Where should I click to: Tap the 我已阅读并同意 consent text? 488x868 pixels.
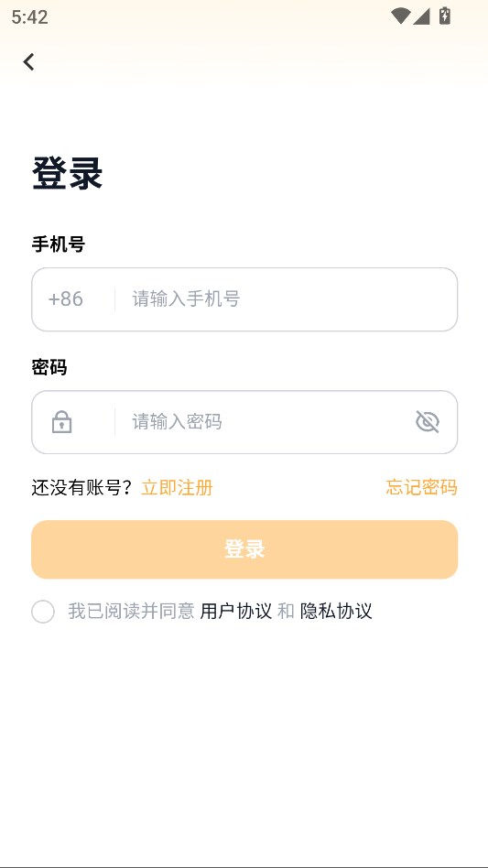pyautogui.click(x=131, y=611)
